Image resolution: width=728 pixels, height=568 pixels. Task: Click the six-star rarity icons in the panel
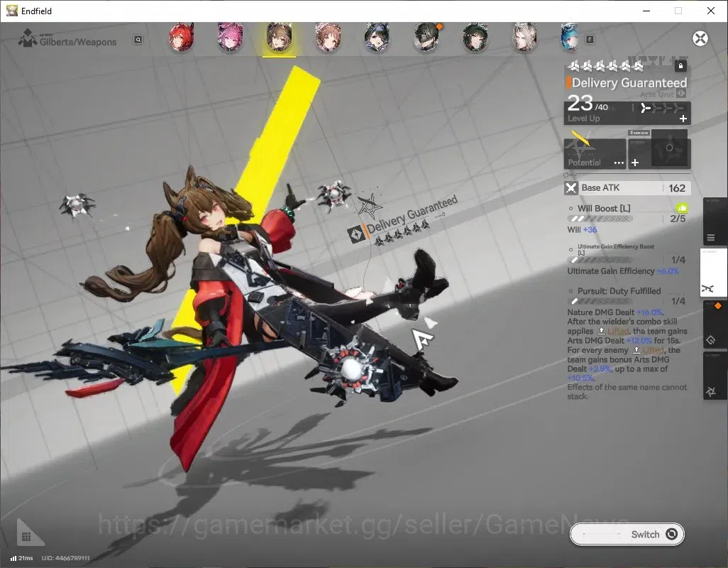606,67
